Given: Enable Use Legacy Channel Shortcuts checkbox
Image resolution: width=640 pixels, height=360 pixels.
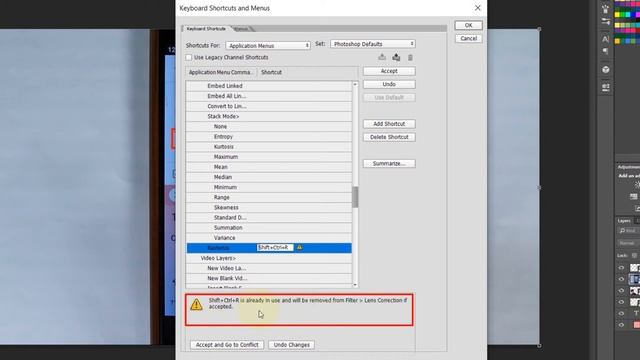Looking at the screenshot, I should 189,58.
